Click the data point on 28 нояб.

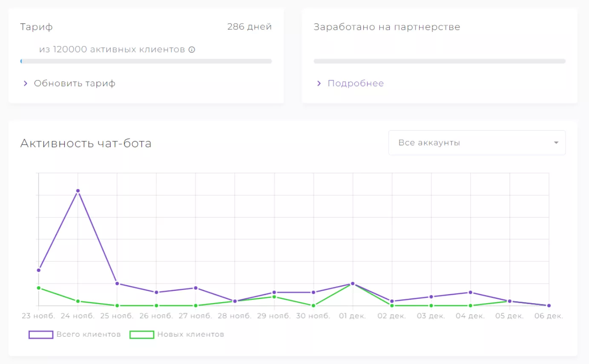pos(235,301)
